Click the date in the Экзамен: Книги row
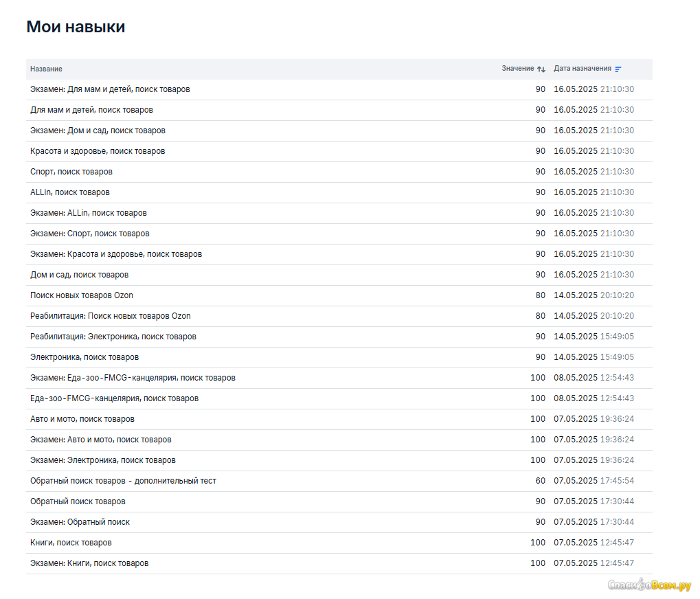This screenshot has height=599, width=700. point(594,563)
